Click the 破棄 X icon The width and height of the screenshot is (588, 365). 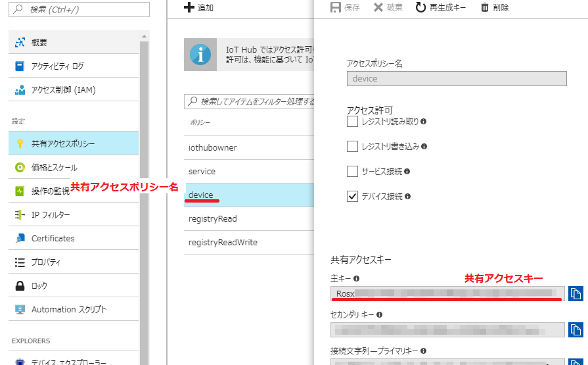click(x=378, y=7)
